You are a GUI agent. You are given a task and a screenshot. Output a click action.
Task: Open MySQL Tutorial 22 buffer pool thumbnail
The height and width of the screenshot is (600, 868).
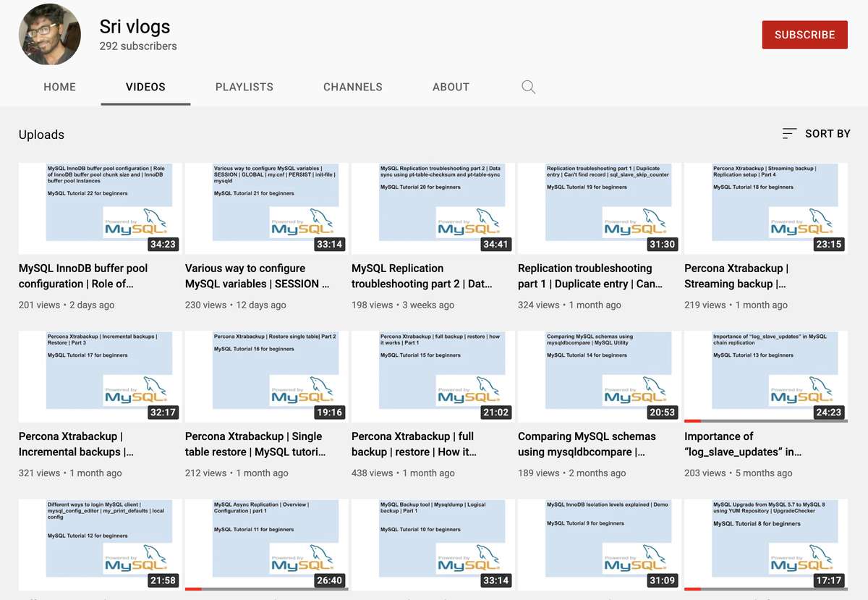coord(99,208)
